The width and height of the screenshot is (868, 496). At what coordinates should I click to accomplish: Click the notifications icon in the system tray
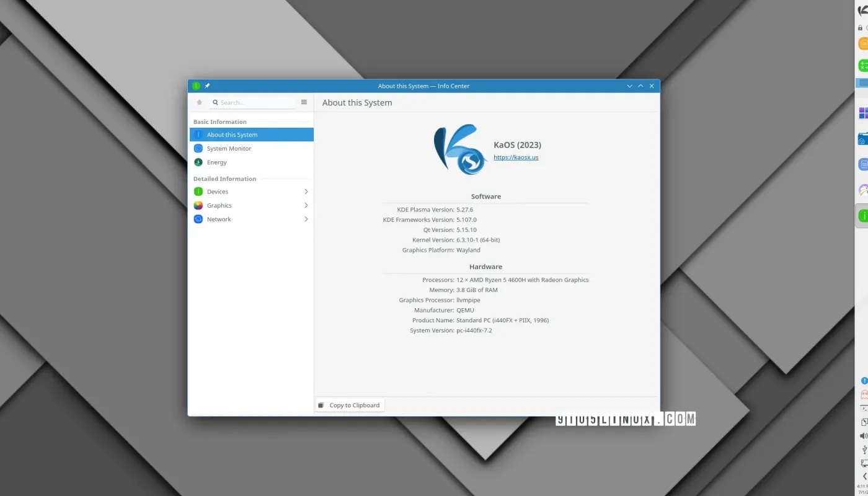pos(862,380)
